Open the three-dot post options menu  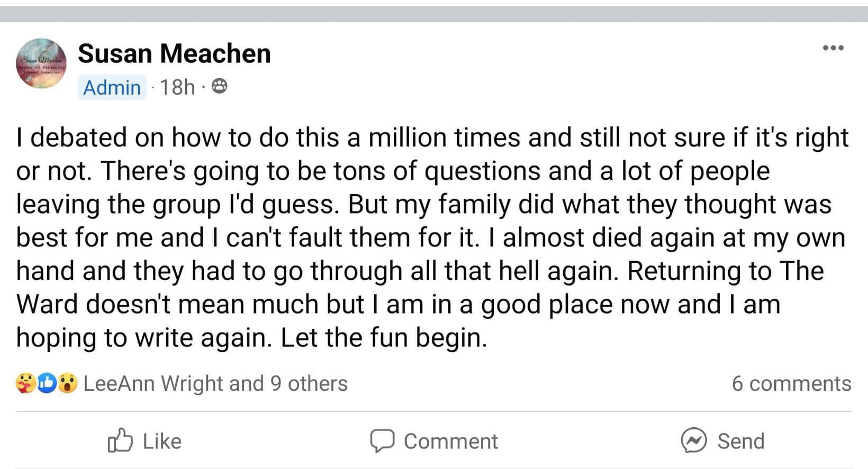[833, 48]
